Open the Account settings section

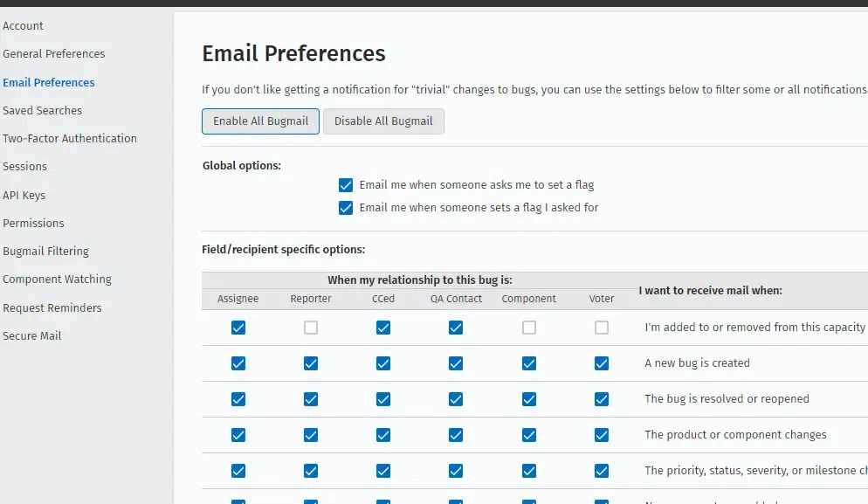pos(24,26)
